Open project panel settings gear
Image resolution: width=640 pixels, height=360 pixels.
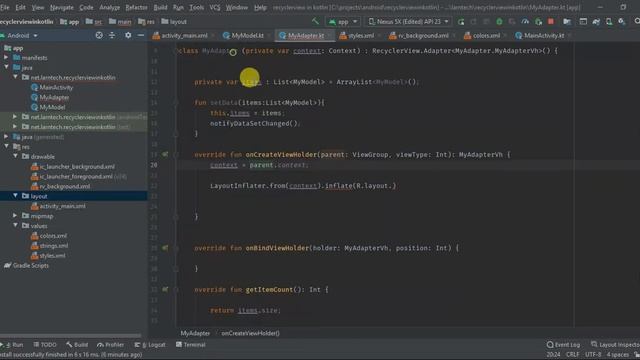(x=128, y=36)
